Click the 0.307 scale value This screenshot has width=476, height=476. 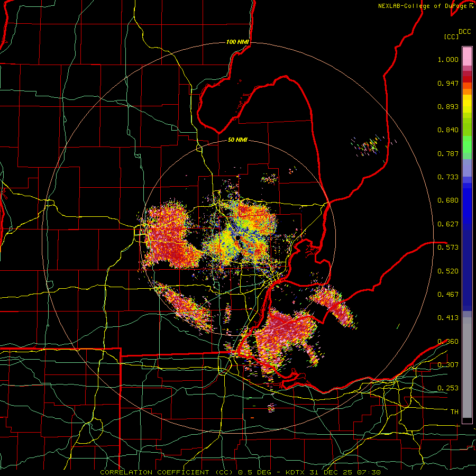[x=448, y=365]
